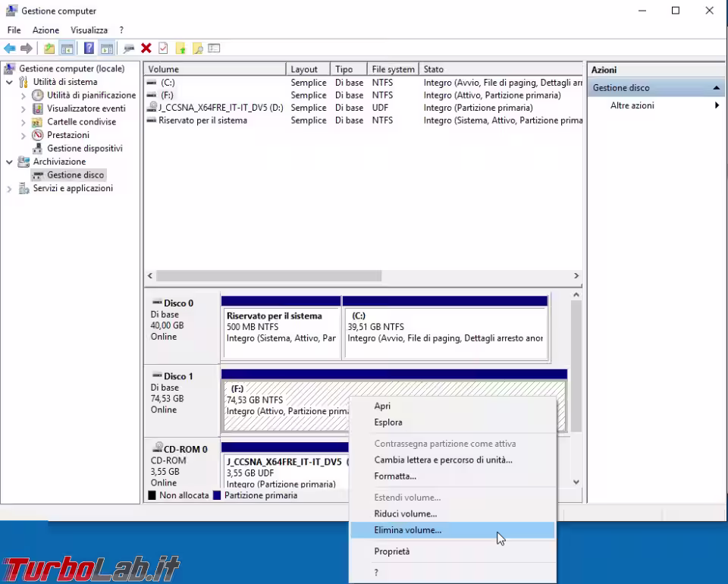Image resolution: width=728 pixels, height=584 pixels.
Task: Click the blue question-mark Help toolbar icon
Action: point(89,49)
